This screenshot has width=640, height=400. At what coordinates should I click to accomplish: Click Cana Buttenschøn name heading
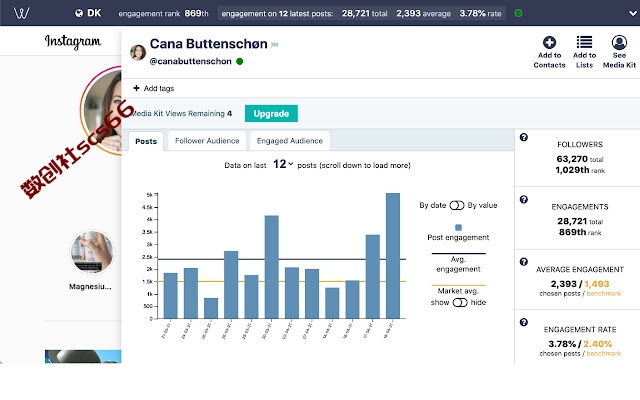(x=209, y=44)
